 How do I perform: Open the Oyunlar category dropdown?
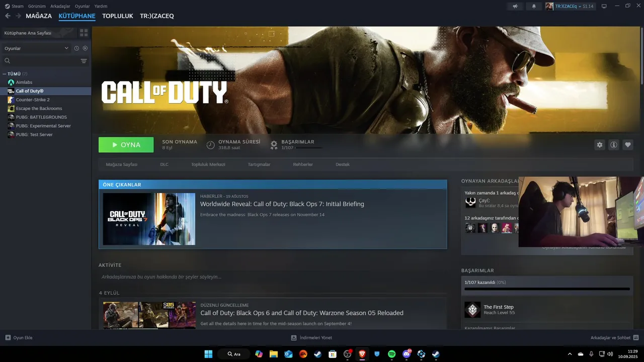tap(36, 48)
